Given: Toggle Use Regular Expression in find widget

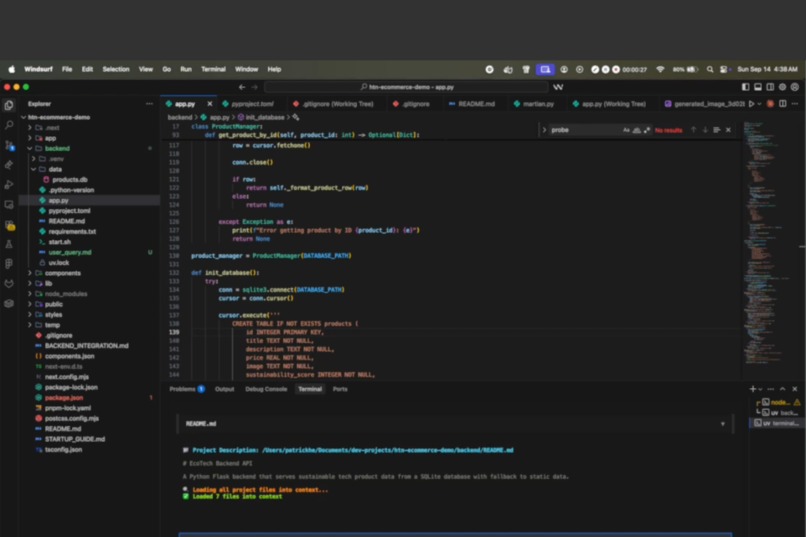Looking at the screenshot, I should pos(647,130).
